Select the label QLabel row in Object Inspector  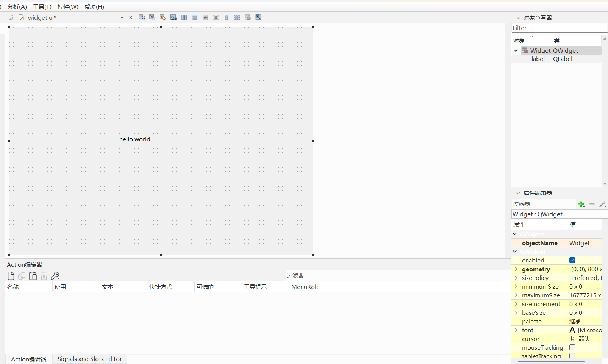coord(556,59)
